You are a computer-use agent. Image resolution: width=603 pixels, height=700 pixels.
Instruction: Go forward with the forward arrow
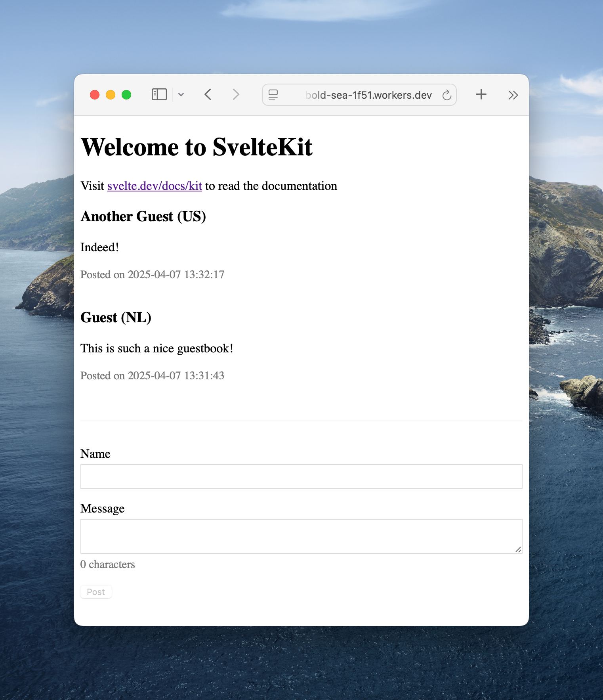(x=236, y=95)
